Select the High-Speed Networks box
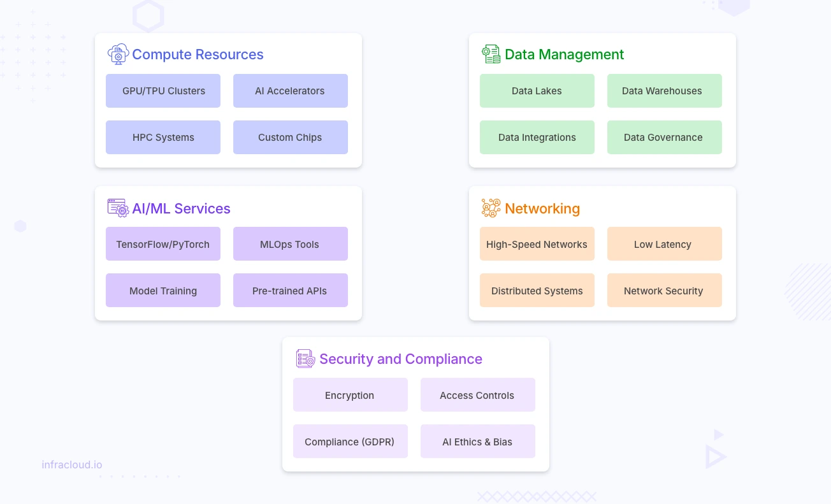 click(537, 244)
